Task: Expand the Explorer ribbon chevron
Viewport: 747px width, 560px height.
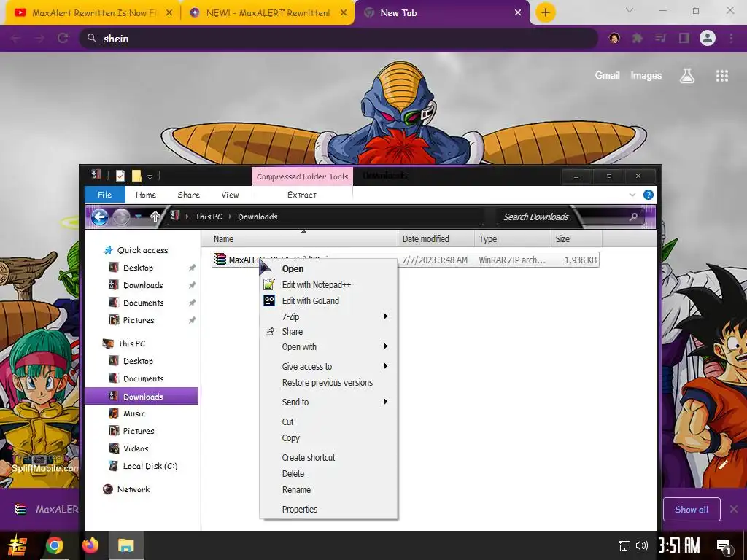Action: 632,195
